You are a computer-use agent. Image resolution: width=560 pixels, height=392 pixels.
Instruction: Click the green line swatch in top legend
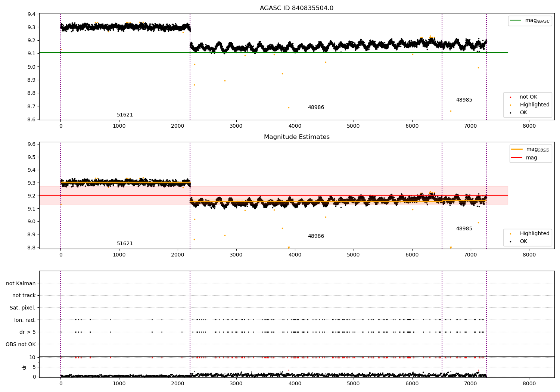[516, 21]
